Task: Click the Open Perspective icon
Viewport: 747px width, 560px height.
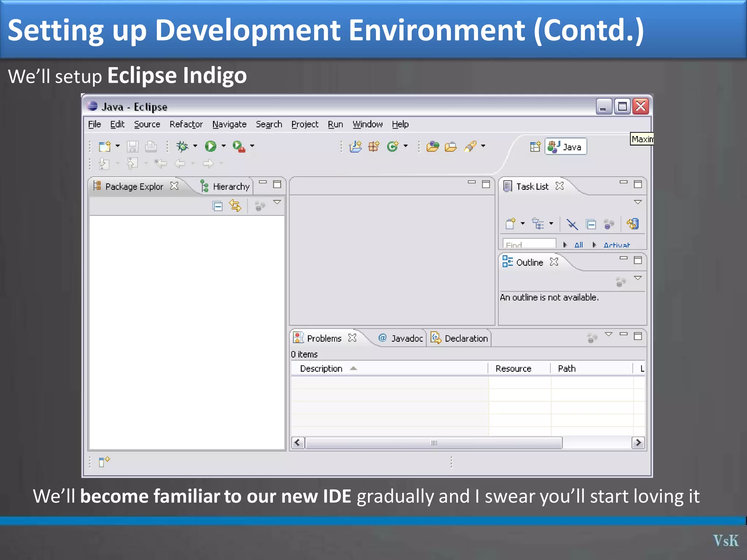Action: (535, 147)
